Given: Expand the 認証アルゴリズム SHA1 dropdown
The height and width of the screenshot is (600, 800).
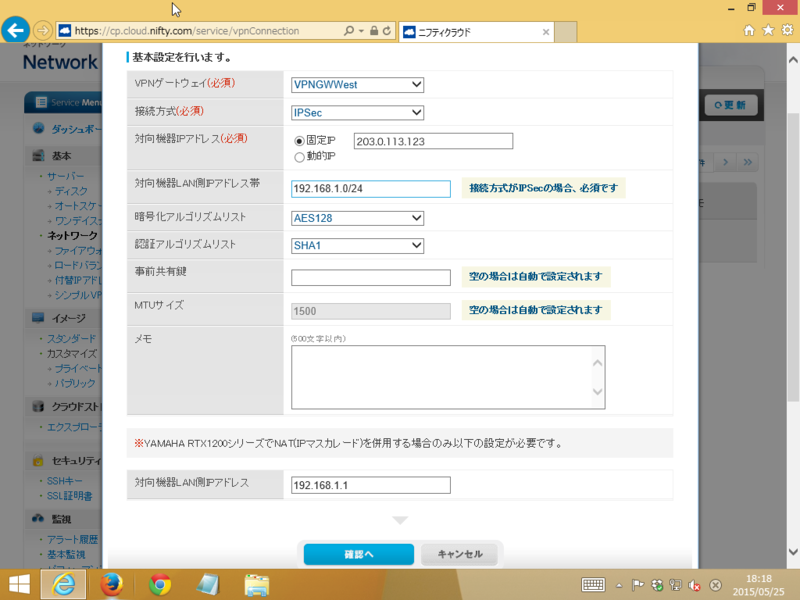Looking at the screenshot, I should [x=357, y=246].
